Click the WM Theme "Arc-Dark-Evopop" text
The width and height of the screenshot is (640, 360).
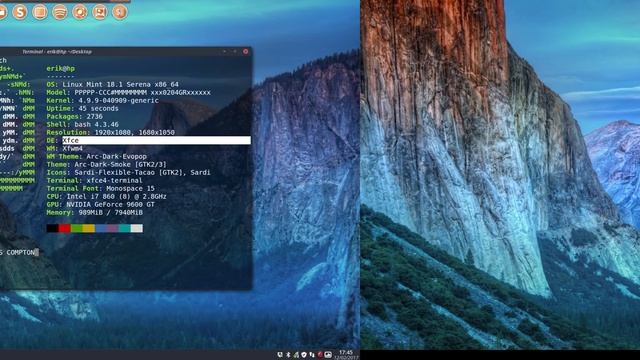[x=116, y=156]
